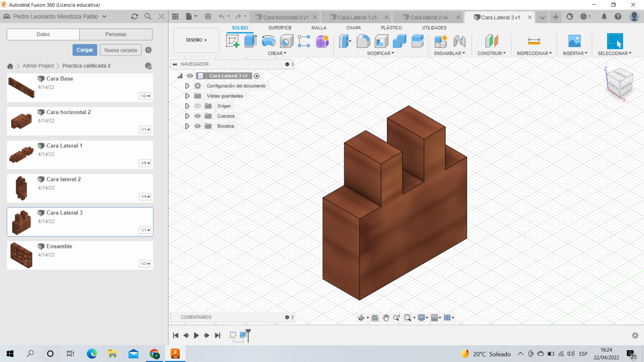
Task: Choose the Fillet tool in Modificar
Action: 363,42
